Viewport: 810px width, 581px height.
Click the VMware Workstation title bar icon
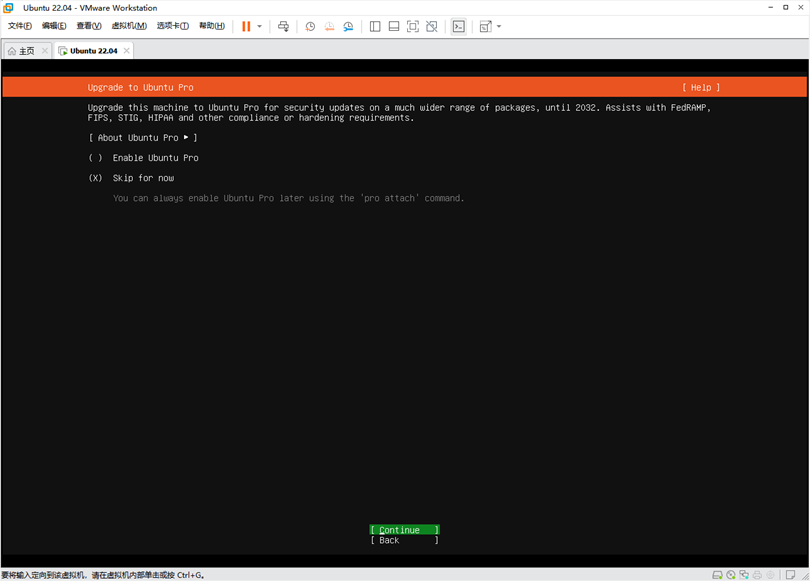pos(8,8)
